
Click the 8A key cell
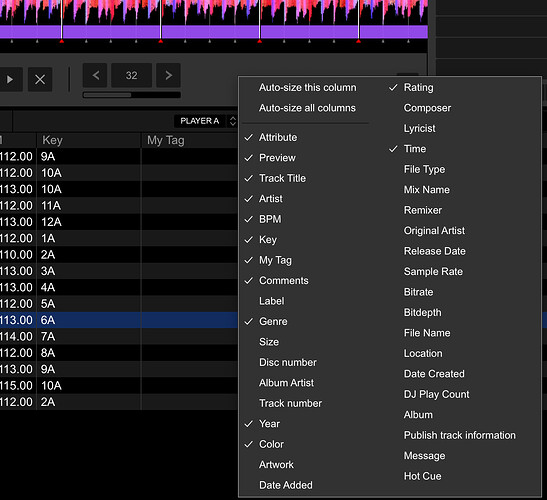pyautogui.click(x=89, y=353)
